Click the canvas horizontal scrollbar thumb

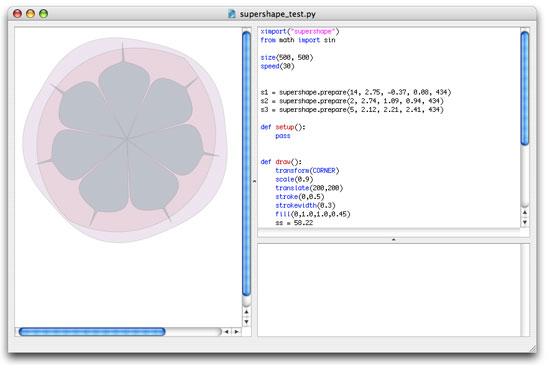coord(92,332)
